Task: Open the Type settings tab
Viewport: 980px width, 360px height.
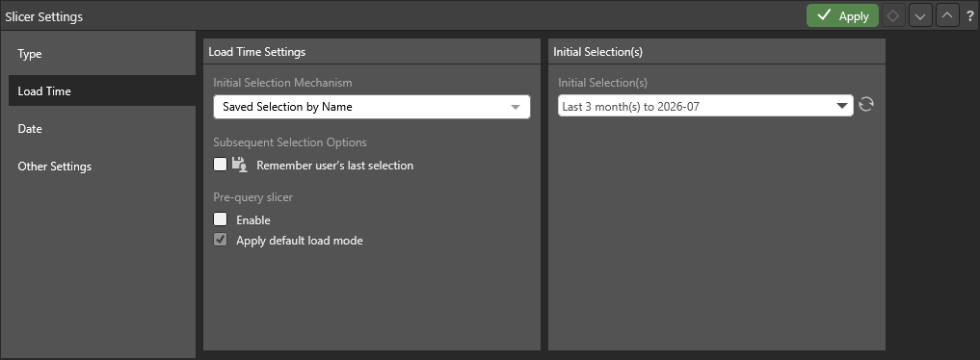Action: (102, 54)
